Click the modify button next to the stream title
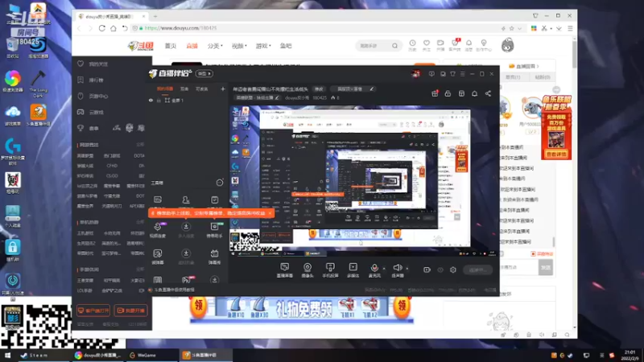The width and height of the screenshot is (644, 362). (319, 88)
